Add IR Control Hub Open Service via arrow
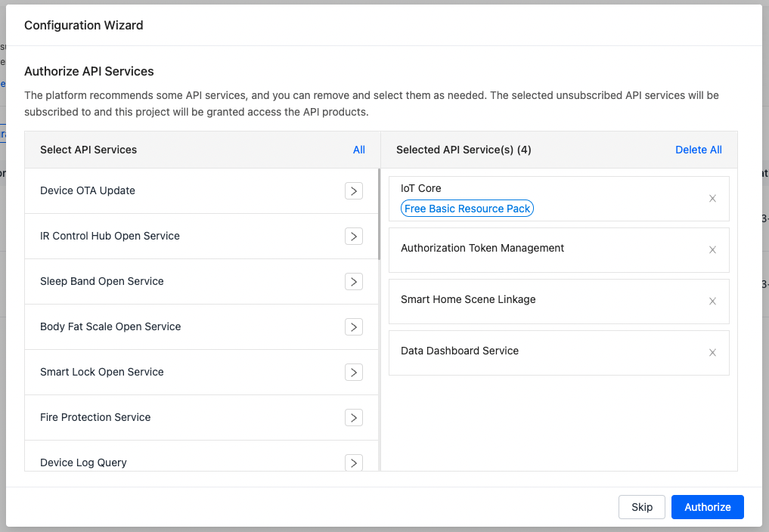Image resolution: width=769 pixels, height=532 pixels. click(353, 236)
